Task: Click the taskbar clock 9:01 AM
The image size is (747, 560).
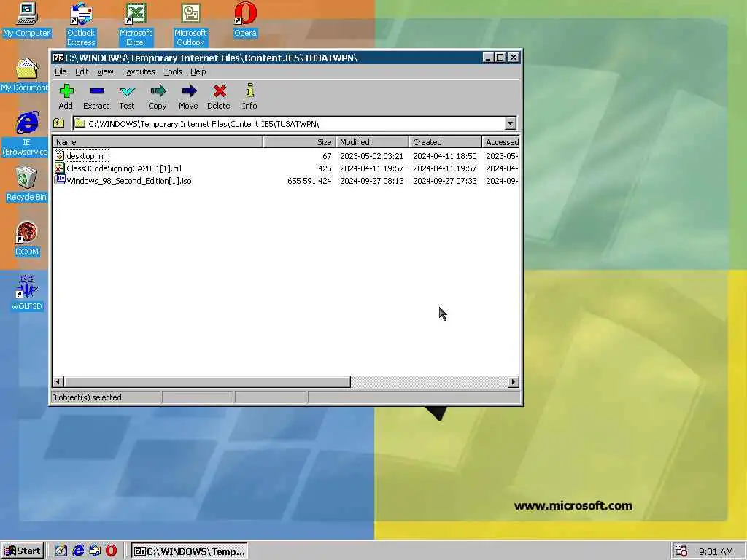Action: (x=716, y=551)
